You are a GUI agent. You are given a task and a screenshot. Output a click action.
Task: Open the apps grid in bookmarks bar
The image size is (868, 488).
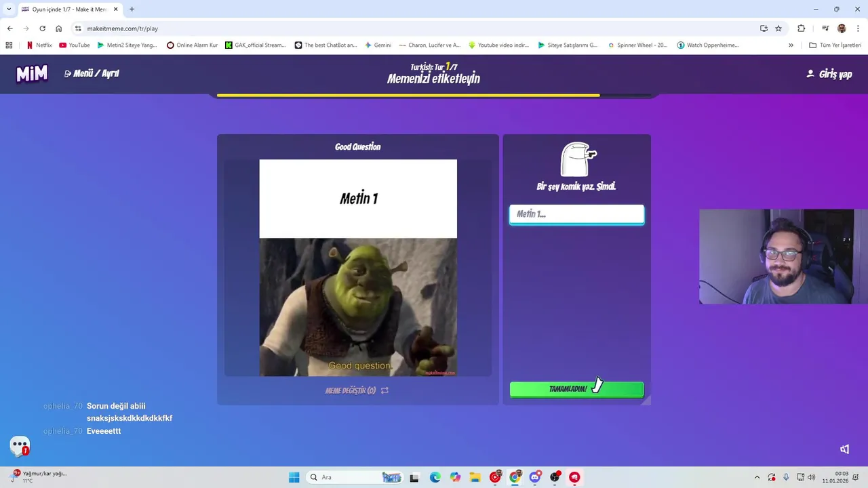(x=9, y=45)
